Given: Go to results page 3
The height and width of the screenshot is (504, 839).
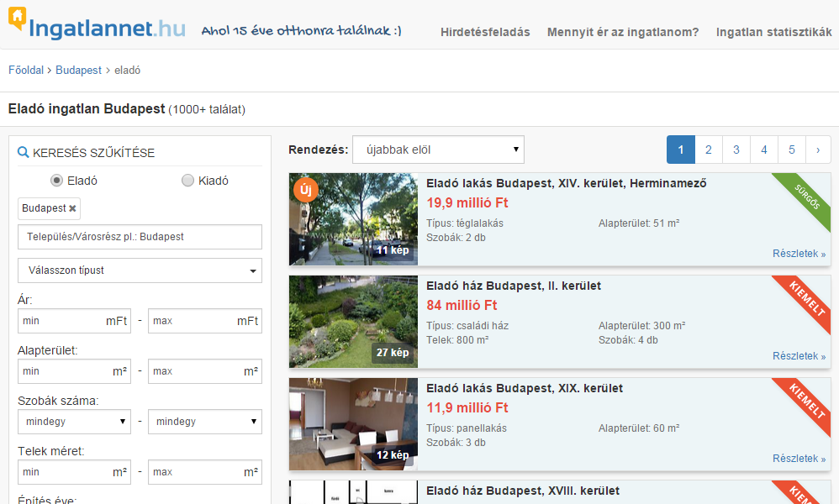Looking at the screenshot, I should (736, 150).
